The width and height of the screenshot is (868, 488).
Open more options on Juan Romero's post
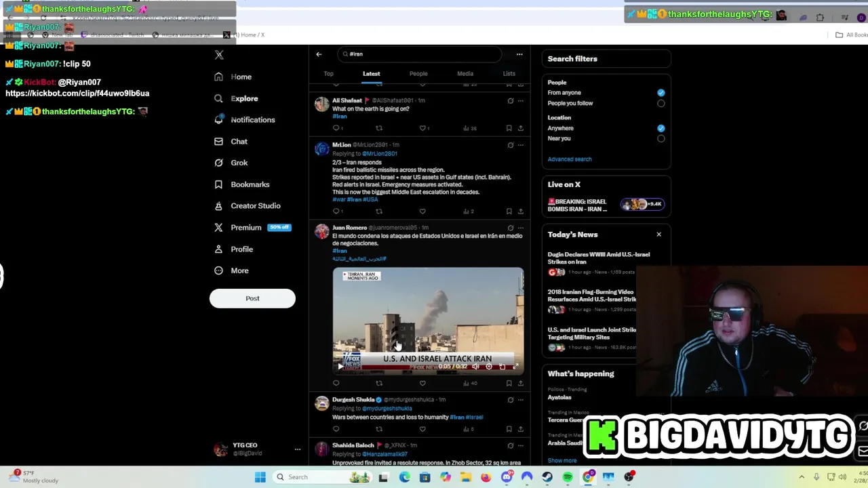coord(521,228)
